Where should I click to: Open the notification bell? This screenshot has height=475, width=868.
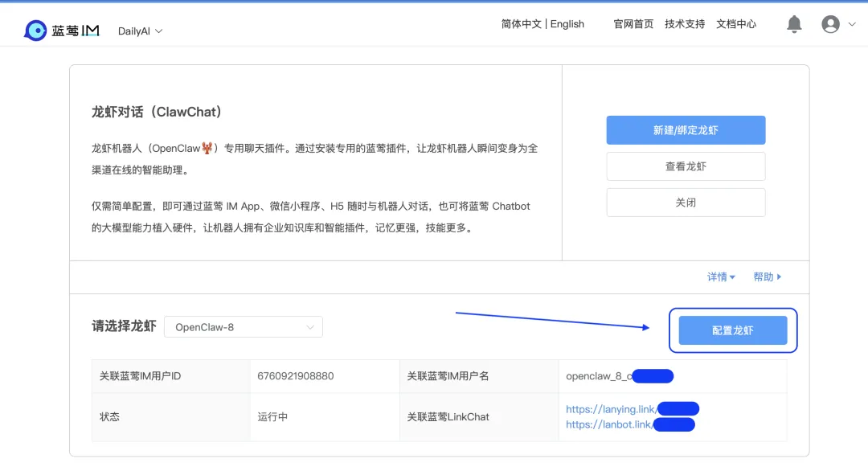pyautogui.click(x=794, y=24)
